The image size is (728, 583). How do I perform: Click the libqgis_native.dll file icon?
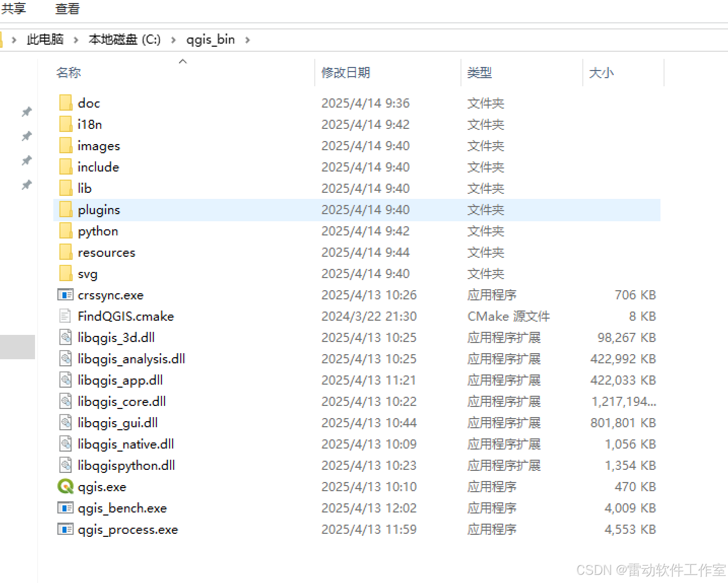point(65,443)
